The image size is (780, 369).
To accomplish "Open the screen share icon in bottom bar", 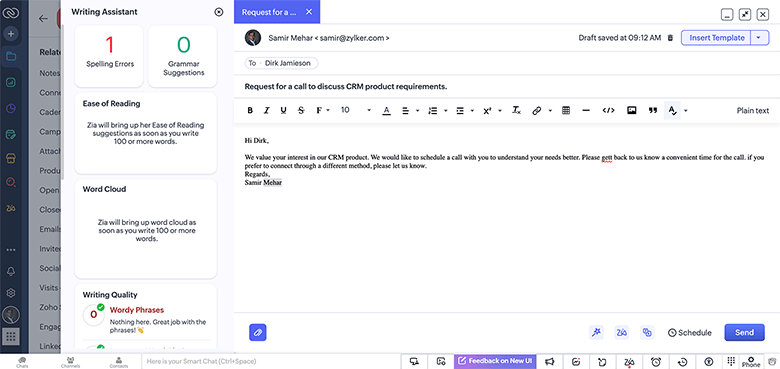I will tap(414, 362).
